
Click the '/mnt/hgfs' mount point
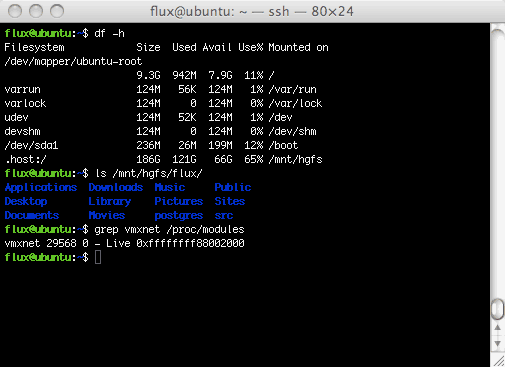[x=295, y=160]
